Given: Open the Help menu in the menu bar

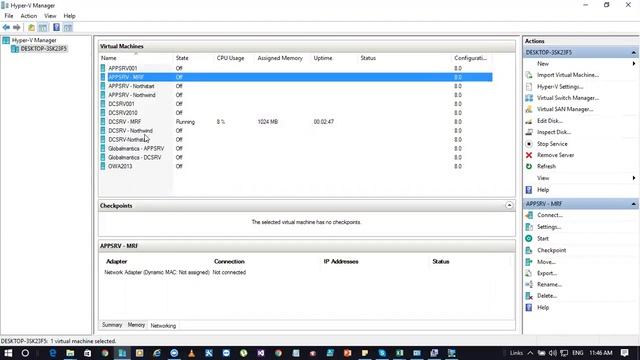Looking at the screenshot, I should tap(69, 16).
